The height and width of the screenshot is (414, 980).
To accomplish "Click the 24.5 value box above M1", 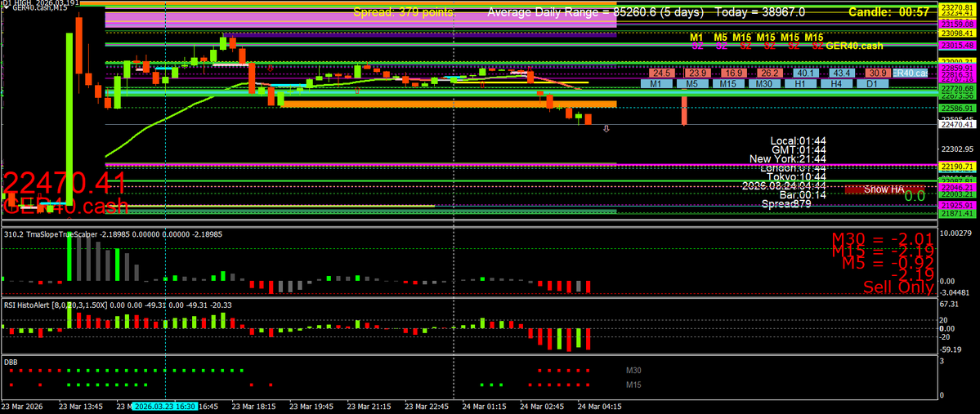I will coord(664,73).
